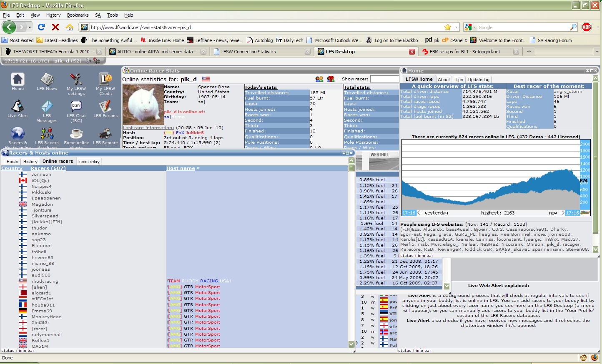
Task: Stop loading with the red X
Action: 55,27
